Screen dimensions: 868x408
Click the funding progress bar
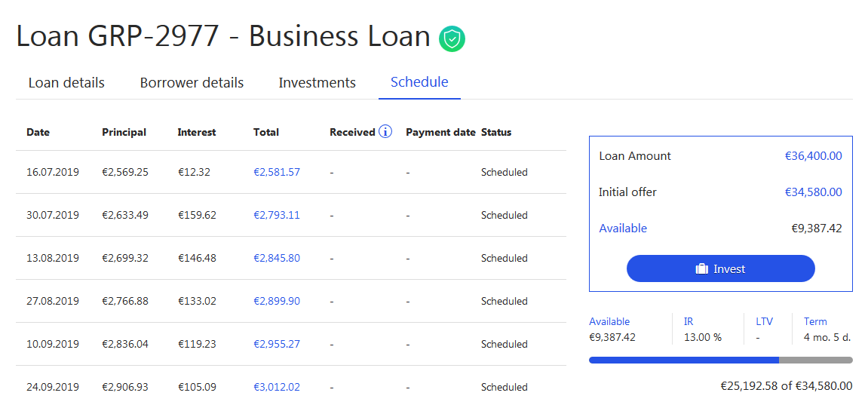click(720, 360)
